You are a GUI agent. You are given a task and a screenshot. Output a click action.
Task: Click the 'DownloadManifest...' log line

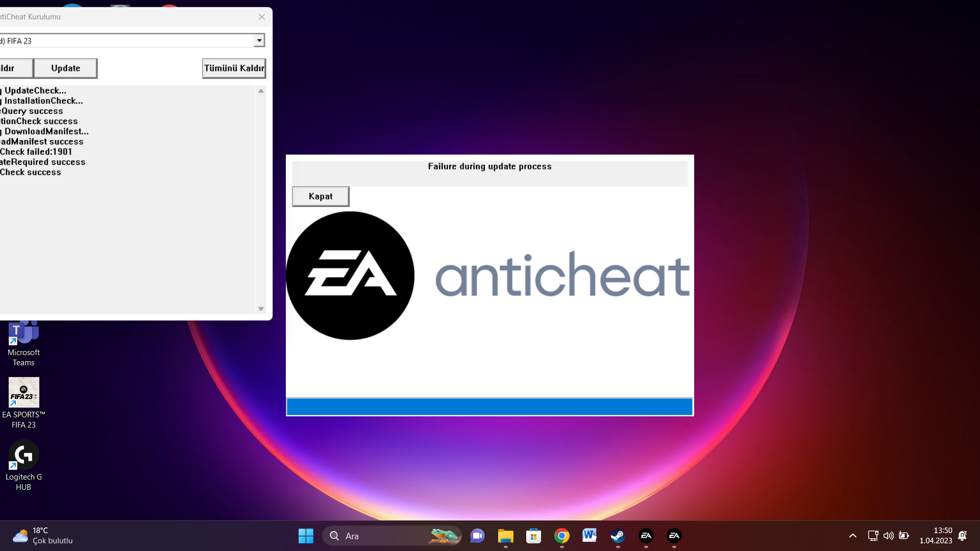point(45,132)
